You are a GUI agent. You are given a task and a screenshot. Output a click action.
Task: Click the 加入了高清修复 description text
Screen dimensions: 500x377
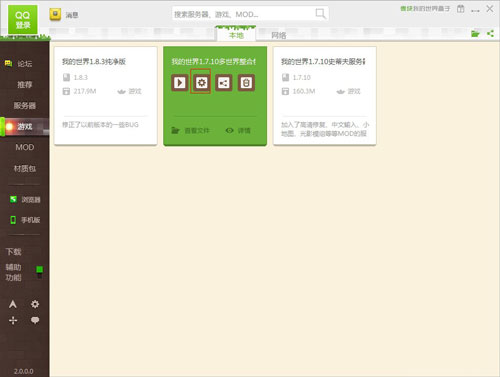325,129
